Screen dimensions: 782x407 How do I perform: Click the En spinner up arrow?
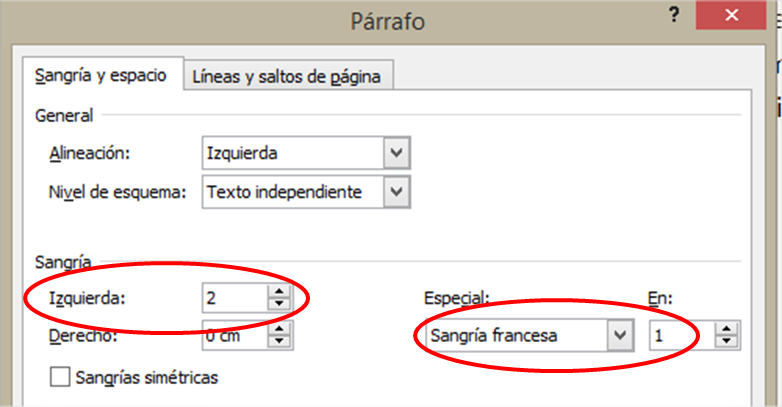pyautogui.click(x=727, y=330)
